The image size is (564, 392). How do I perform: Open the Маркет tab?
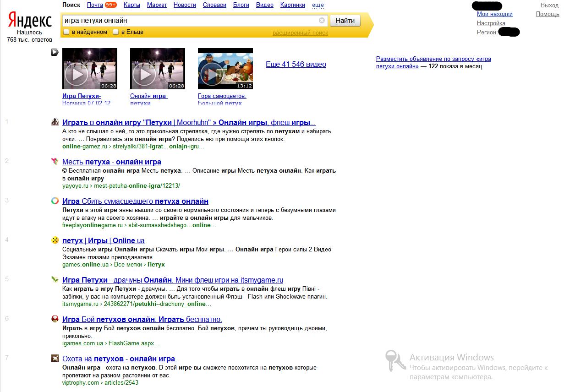tap(157, 5)
